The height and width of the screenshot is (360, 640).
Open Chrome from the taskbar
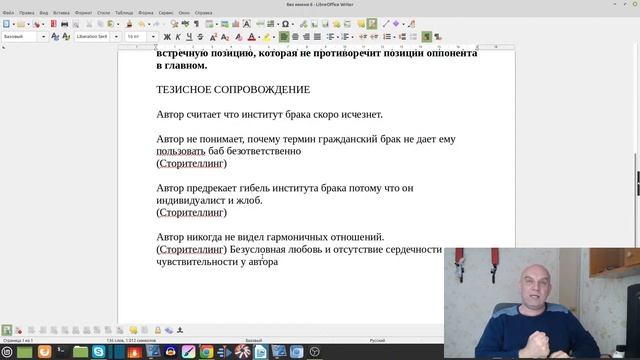tap(206, 351)
